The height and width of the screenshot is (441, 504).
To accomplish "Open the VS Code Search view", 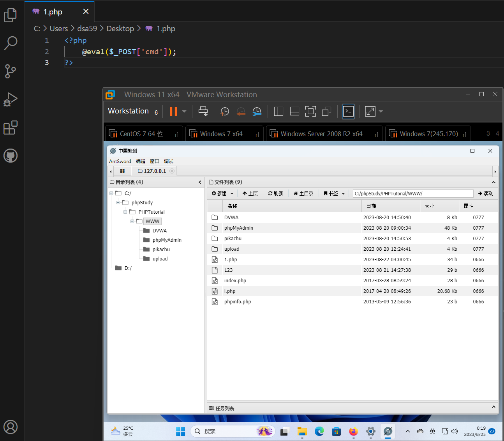I will point(11,43).
